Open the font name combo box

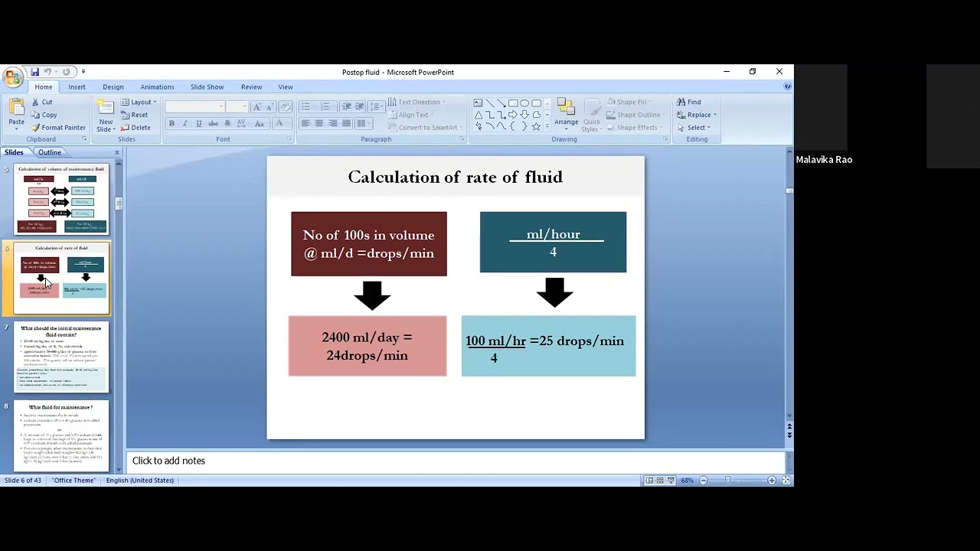pos(195,107)
